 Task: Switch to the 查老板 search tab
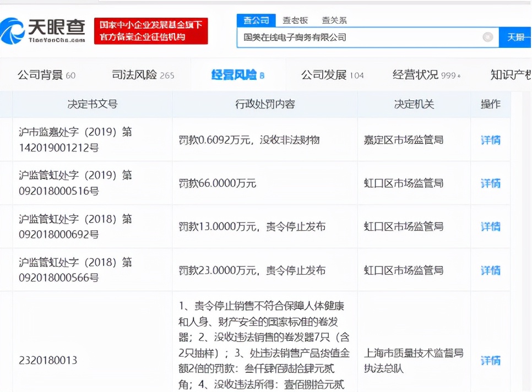click(x=296, y=20)
